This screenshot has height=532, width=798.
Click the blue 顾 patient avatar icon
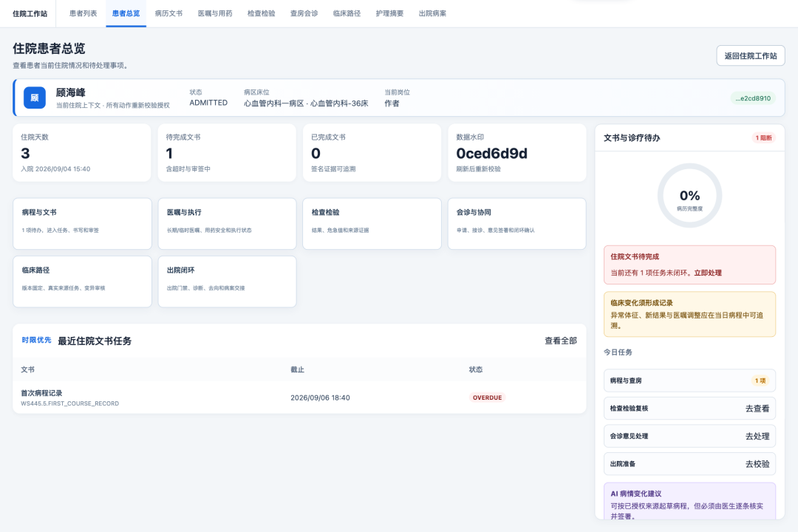point(35,98)
